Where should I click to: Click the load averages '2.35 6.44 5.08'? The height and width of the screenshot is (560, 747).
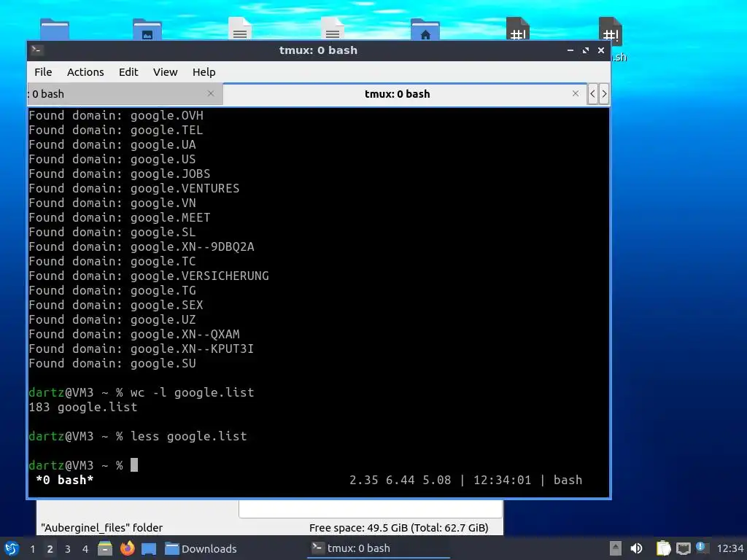pyautogui.click(x=400, y=480)
